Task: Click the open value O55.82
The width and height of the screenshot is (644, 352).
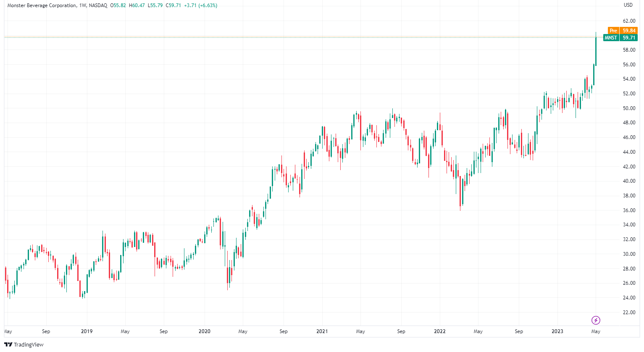Action: (118, 5)
